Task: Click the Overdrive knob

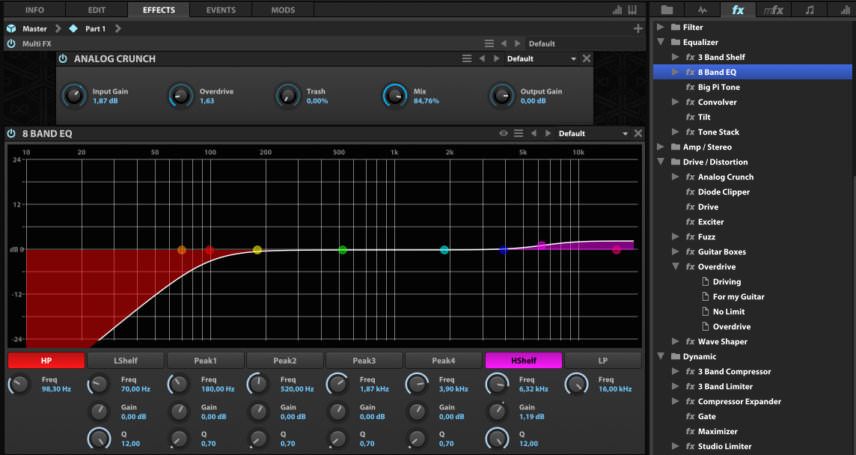Action: tap(181, 96)
